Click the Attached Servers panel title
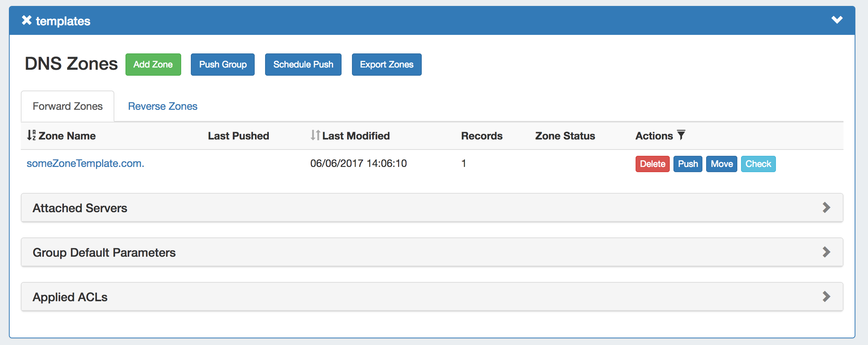Image resolution: width=868 pixels, height=345 pixels. tap(80, 208)
